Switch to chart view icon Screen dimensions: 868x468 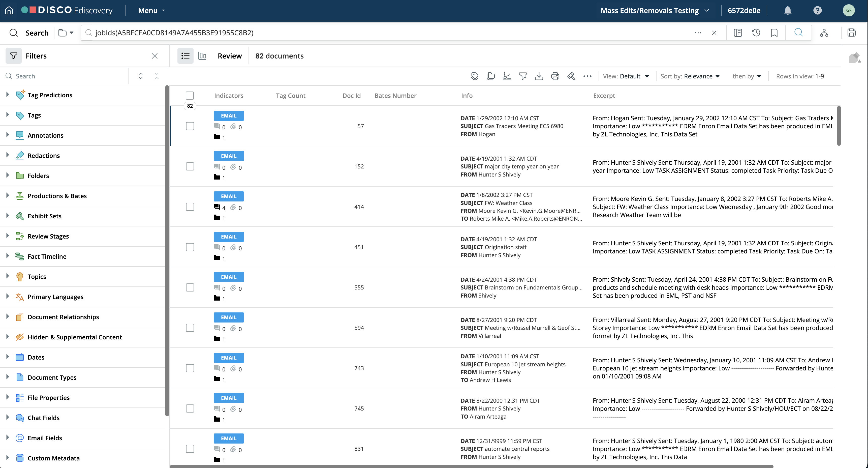(202, 56)
